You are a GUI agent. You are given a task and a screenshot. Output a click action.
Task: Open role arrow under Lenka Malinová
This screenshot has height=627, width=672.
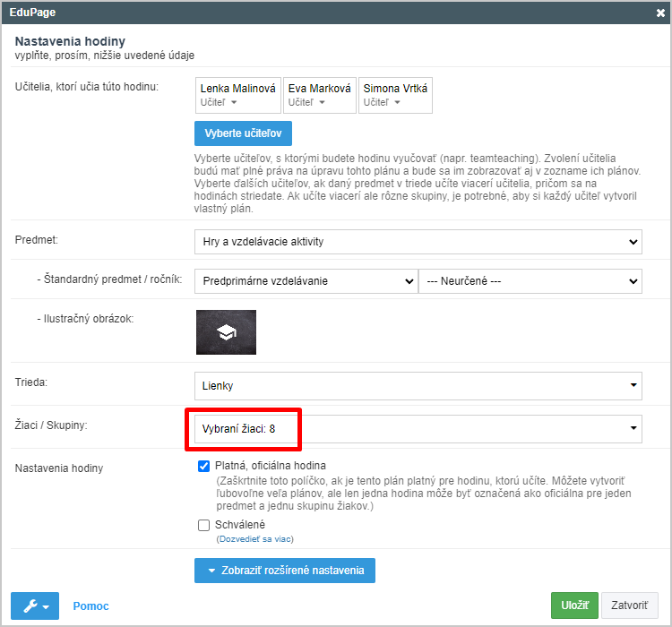click(234, 102)
